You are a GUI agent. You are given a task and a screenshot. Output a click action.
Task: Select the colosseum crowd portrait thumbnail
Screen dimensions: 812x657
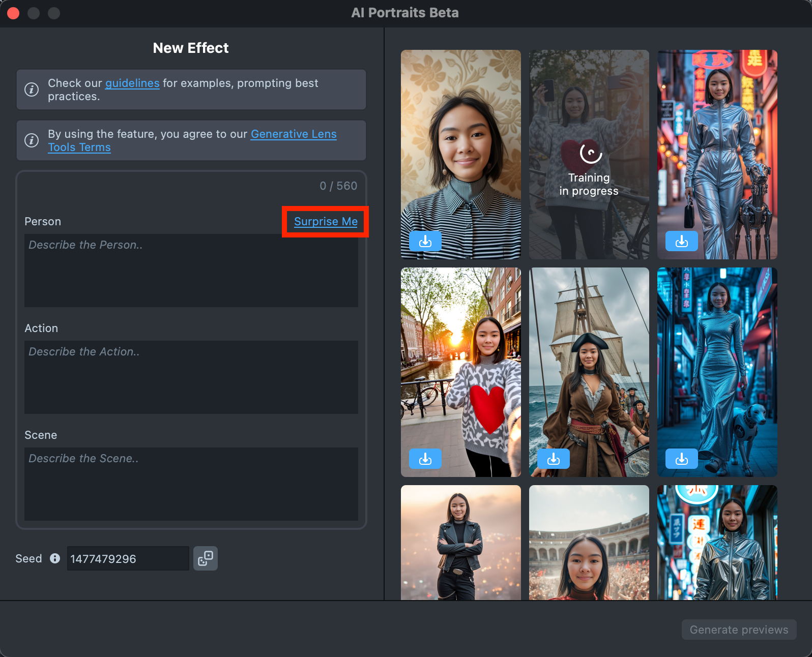[589, 542]
